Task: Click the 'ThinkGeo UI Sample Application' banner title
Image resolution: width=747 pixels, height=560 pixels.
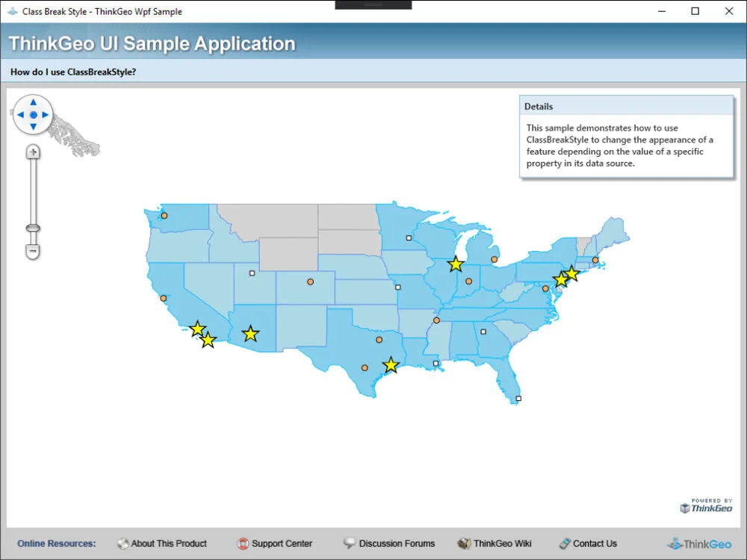Action: pos(152,43)
